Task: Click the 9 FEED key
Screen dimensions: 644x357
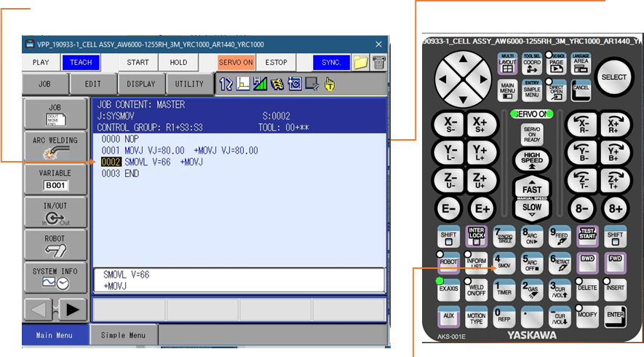Action: 560,237
